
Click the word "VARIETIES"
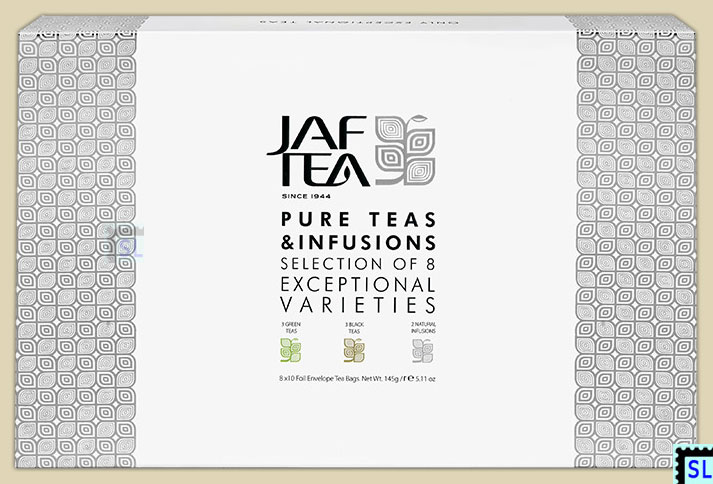click(355, 304)
